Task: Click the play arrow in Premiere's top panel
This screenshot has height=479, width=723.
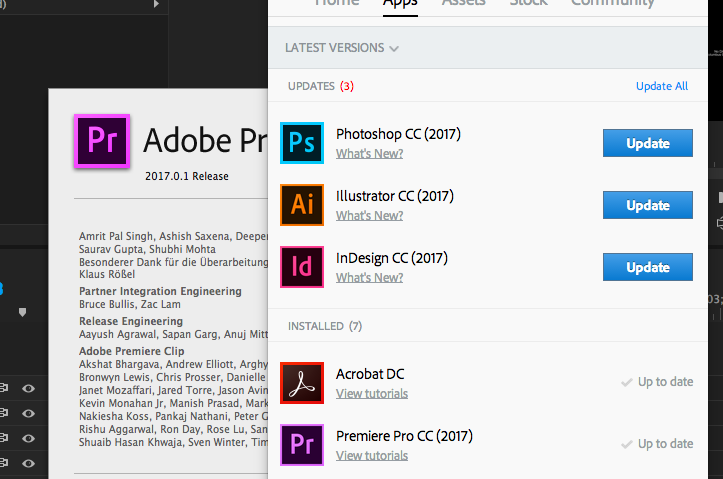Action: click(x=156, y=4)
